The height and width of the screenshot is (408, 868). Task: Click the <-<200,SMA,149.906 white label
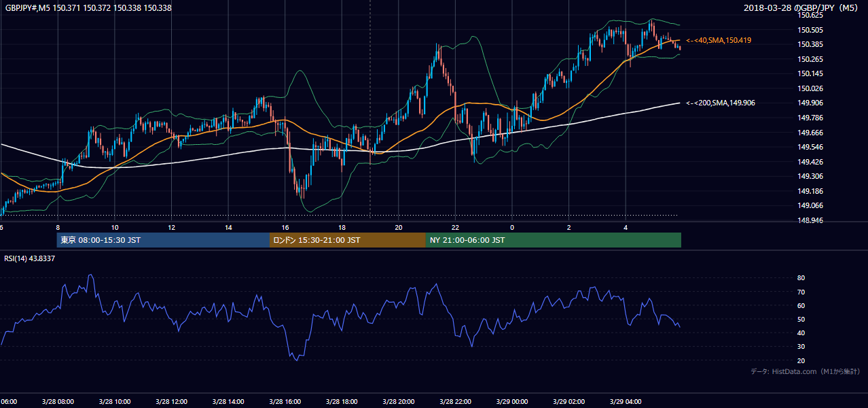[721, 103]
